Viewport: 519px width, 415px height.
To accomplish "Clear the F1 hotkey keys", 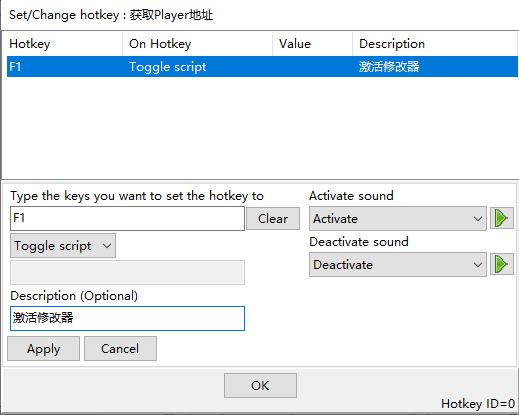I will [273, 219].
